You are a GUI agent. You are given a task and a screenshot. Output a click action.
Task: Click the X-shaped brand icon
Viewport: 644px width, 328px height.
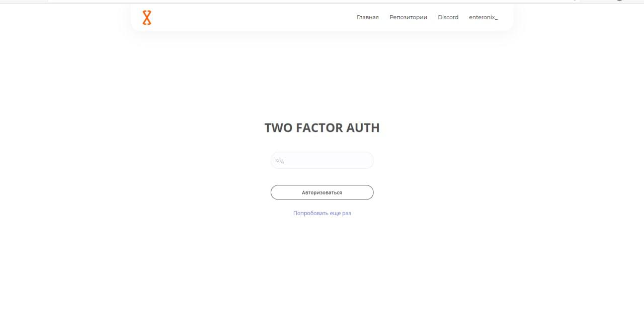[146, 18]
